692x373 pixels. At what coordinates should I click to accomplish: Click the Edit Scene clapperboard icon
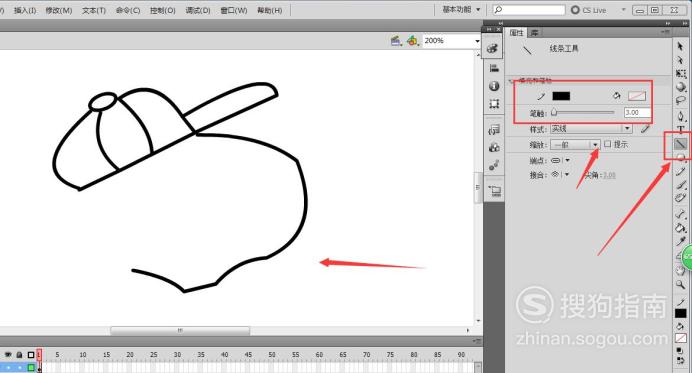coord(396,41)
